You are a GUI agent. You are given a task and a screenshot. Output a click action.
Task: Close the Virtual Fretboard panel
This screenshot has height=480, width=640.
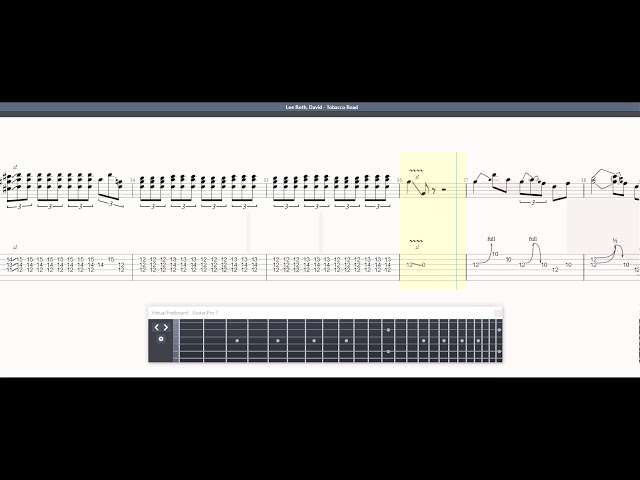(x=498, y=313)
